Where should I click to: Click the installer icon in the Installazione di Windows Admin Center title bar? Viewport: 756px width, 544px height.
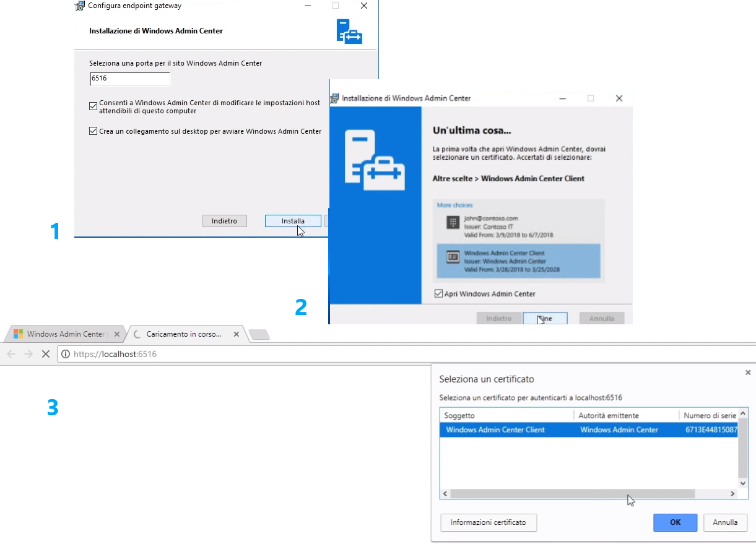pos(334,98)
